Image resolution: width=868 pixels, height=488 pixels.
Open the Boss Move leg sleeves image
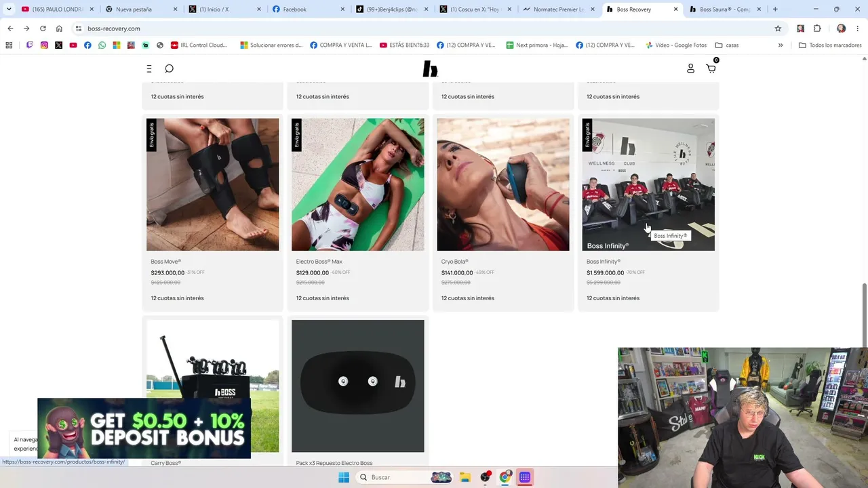[213, 184]
